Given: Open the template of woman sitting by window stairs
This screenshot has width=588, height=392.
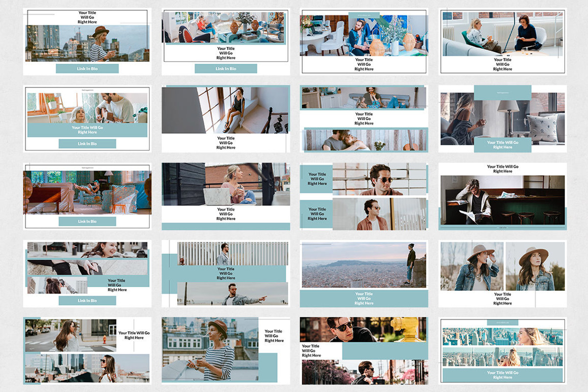Looking at the screenshot, I should click(x=226, y=119).
